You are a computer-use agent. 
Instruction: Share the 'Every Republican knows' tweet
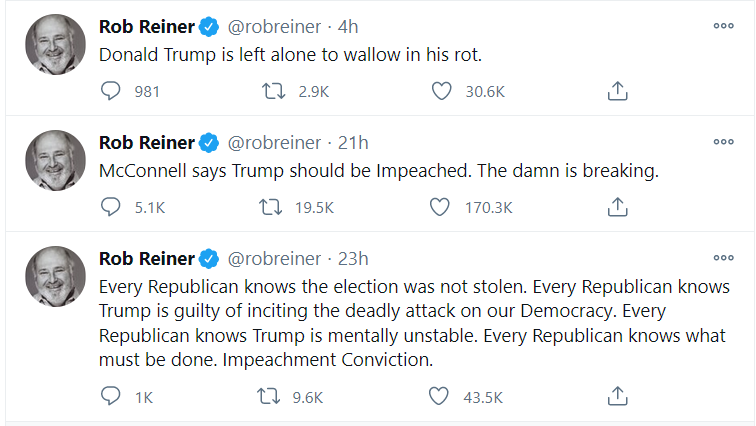pyautogui.click(x=618, y=396)
